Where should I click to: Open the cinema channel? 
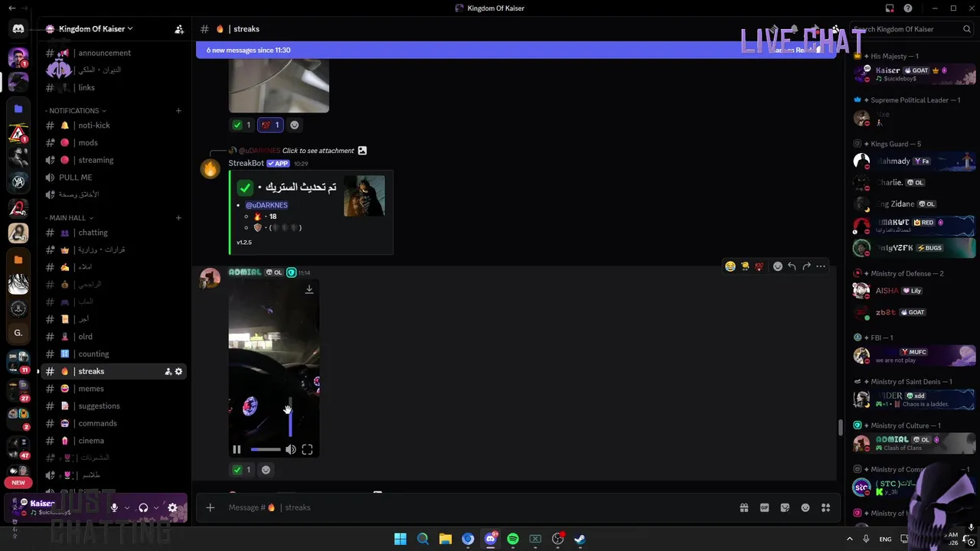tap(113, 441)
